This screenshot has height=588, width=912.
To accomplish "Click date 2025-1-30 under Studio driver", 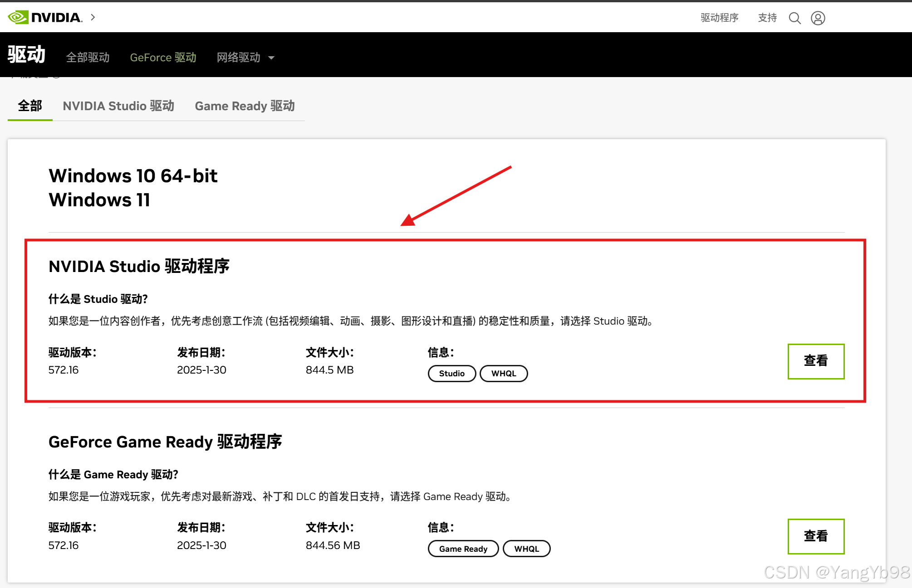I will tap(201, 370).
